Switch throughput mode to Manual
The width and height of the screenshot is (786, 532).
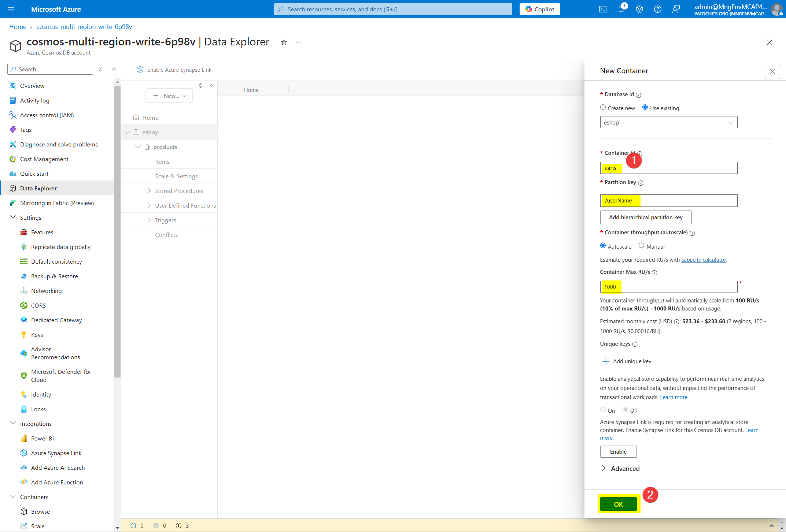(x=641, y=245)
